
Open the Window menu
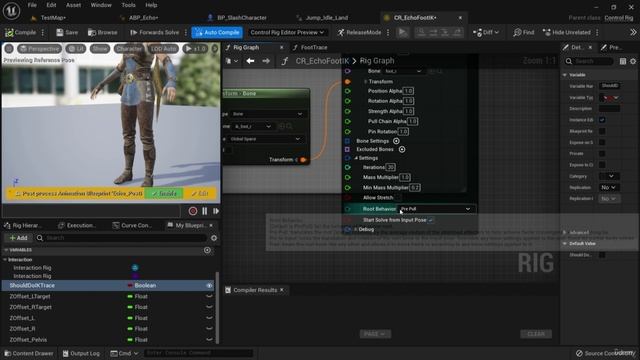tap(101, 5)
